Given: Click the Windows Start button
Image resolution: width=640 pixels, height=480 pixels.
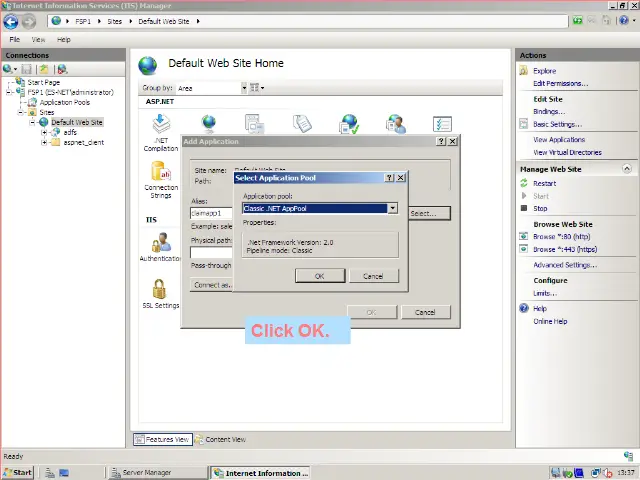Looking at the screenshot, I should point(18,473).
